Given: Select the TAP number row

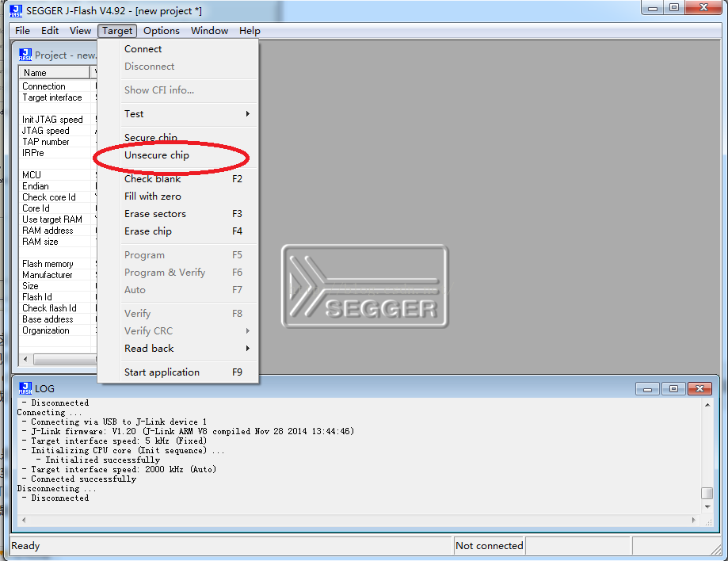Looking at the screenshot, I should (x=58, y=142).
